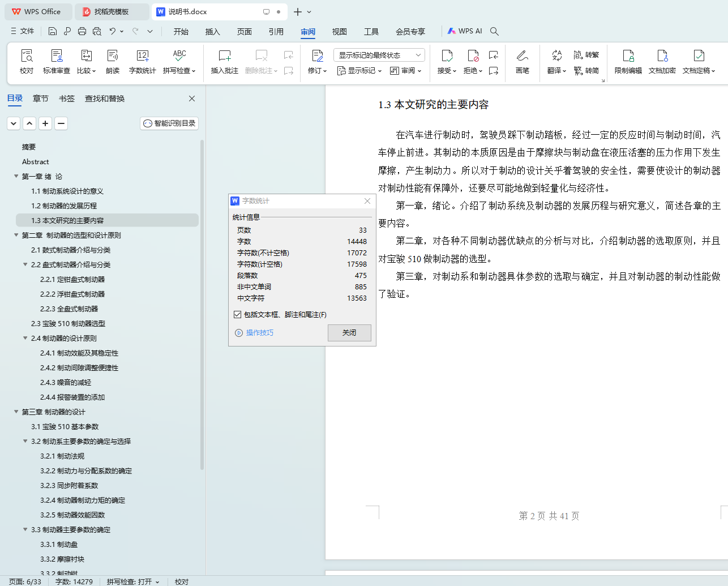728x586 pixels.
Task: Click plus button to promote outline level
Action: pyautogui.click(x=45, y=123)
